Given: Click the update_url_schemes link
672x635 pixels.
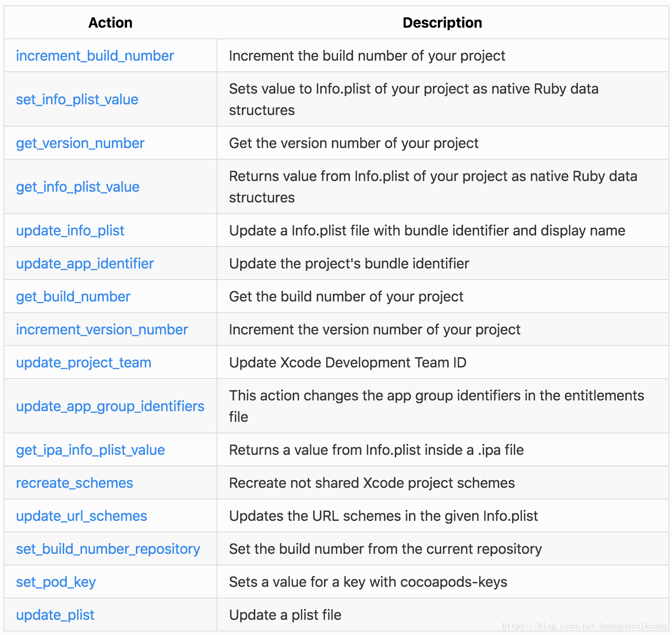Looking at the screenshot, I should click(82, 516).
